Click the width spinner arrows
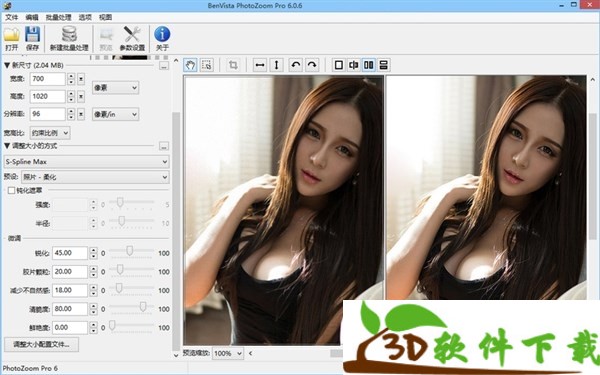This screenshot has width=600, height=375. tap(71, 79)
